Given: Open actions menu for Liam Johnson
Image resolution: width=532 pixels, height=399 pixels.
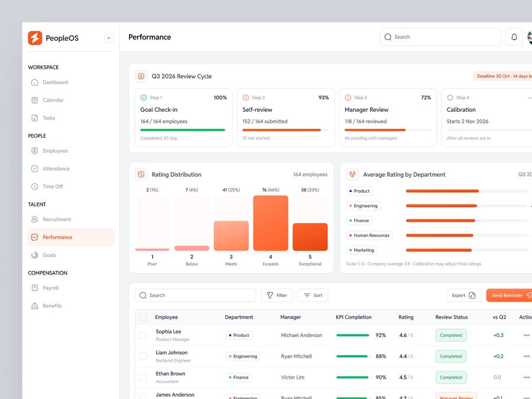Looking at the screenshot, I should pos(527,356).
